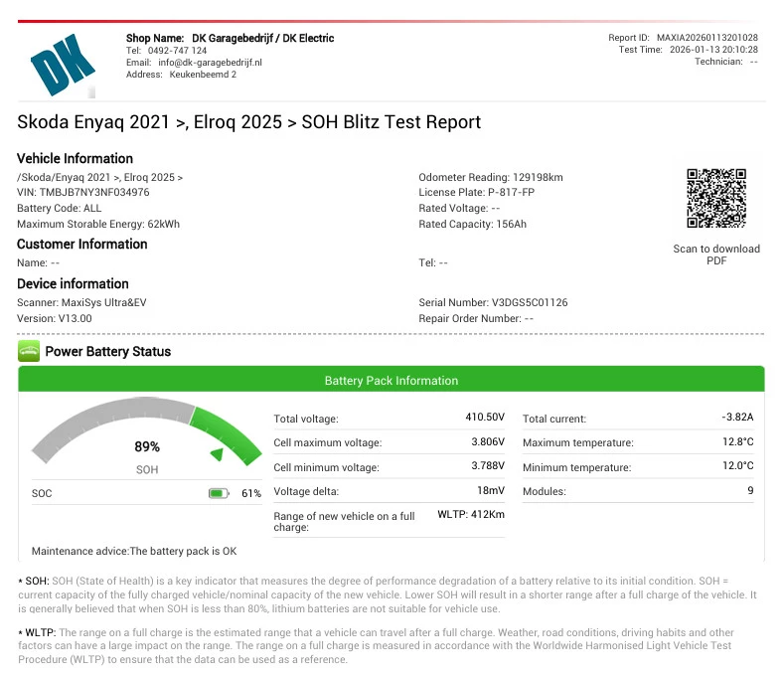Click the Total current value -3.82A
This screenshot has height=677, width=784.
pos(736,418)
